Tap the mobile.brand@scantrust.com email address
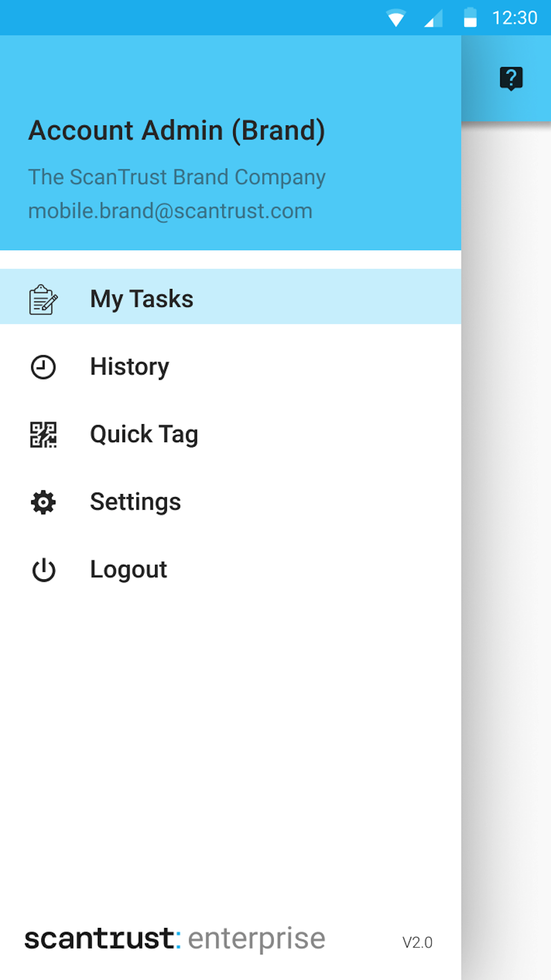Screen dimensions: 551x980 pyautogui.click(x=170, y=211)
